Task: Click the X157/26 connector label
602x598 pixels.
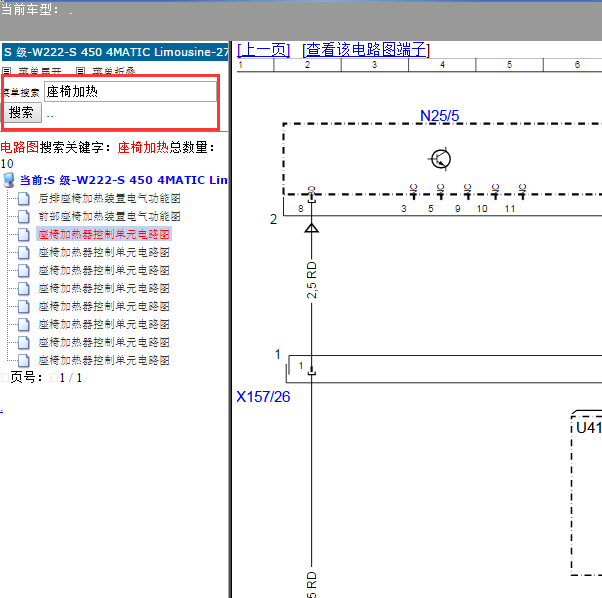Action: click(263, 397)
